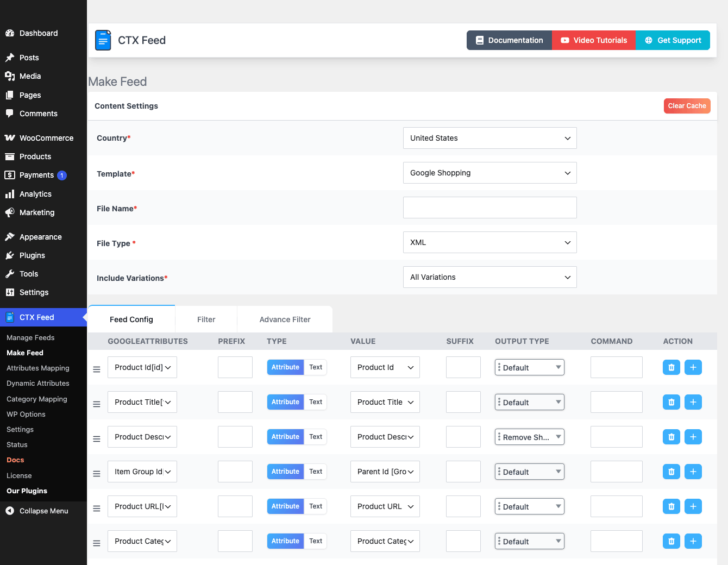Switch to the Advance Filter tab

point(285,319)
